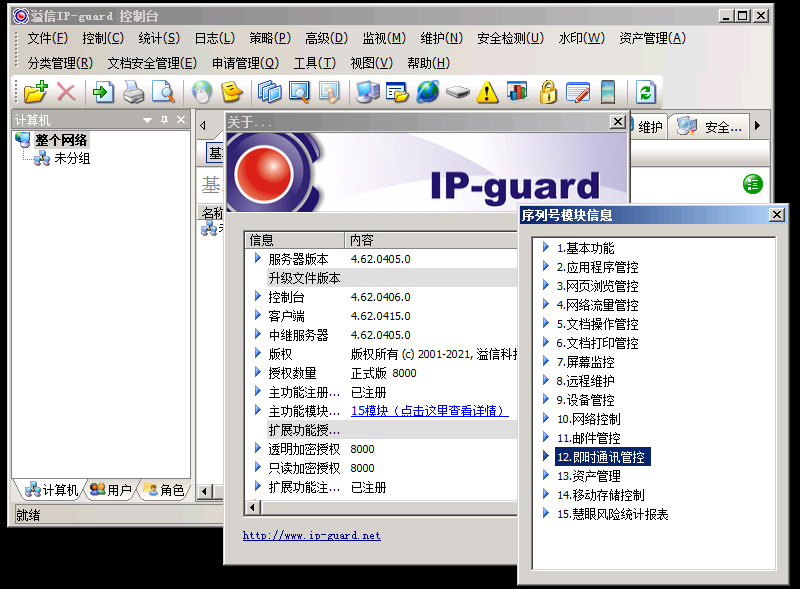
Task: Click the printer icon in toolbar
Action: [x=134, y=93]
